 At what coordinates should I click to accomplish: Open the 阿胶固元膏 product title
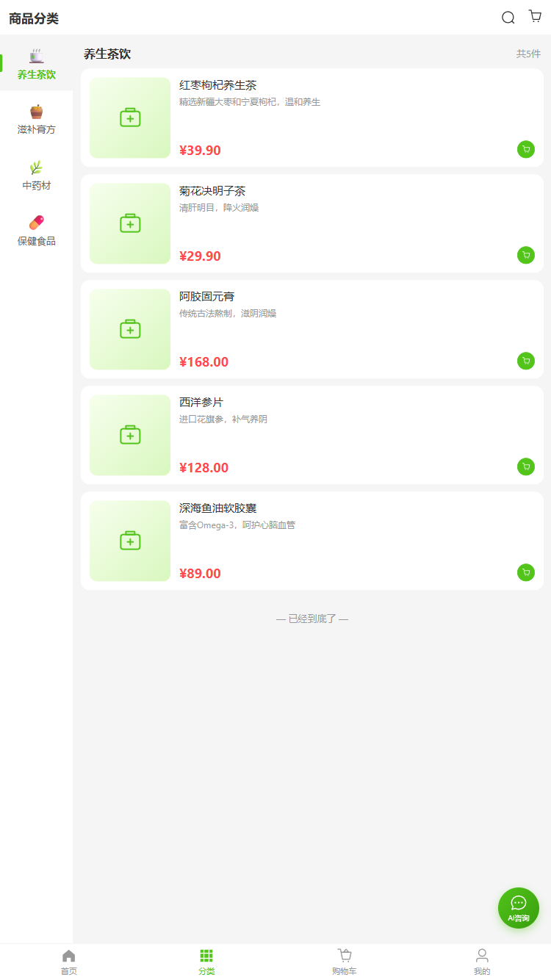[207, 297]
